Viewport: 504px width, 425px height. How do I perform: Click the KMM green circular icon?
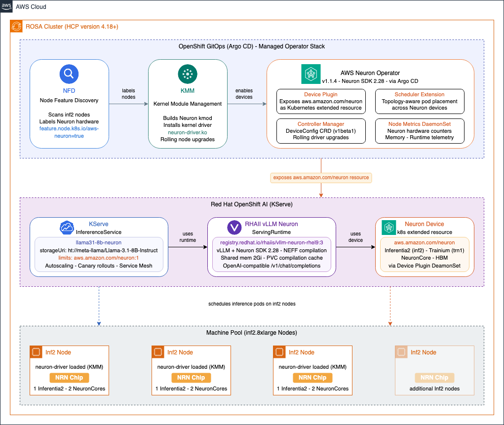point(188,74)
